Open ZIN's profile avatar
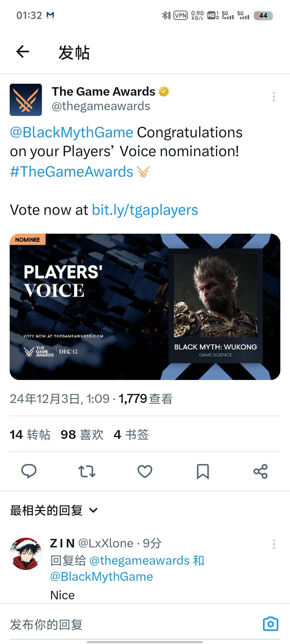 (26, 554)
